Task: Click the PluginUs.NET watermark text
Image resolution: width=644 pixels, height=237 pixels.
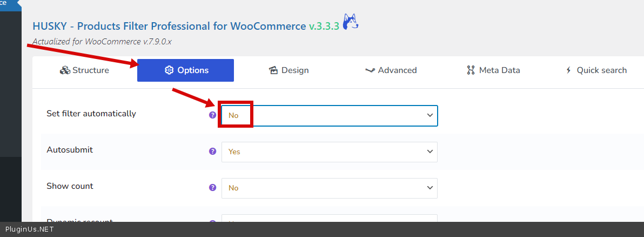Action: pos(29,229)
